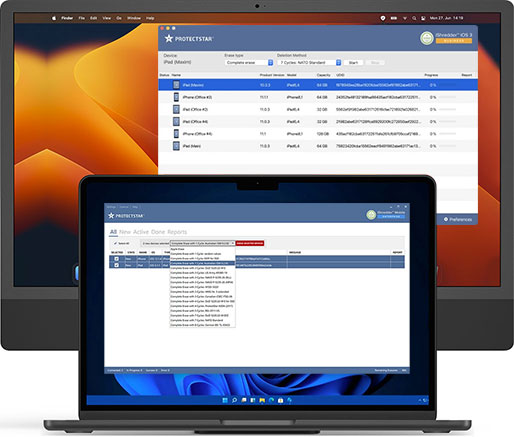Switch to the Active tab
This screenshot has height=437, width=514.
click(141, 232)
